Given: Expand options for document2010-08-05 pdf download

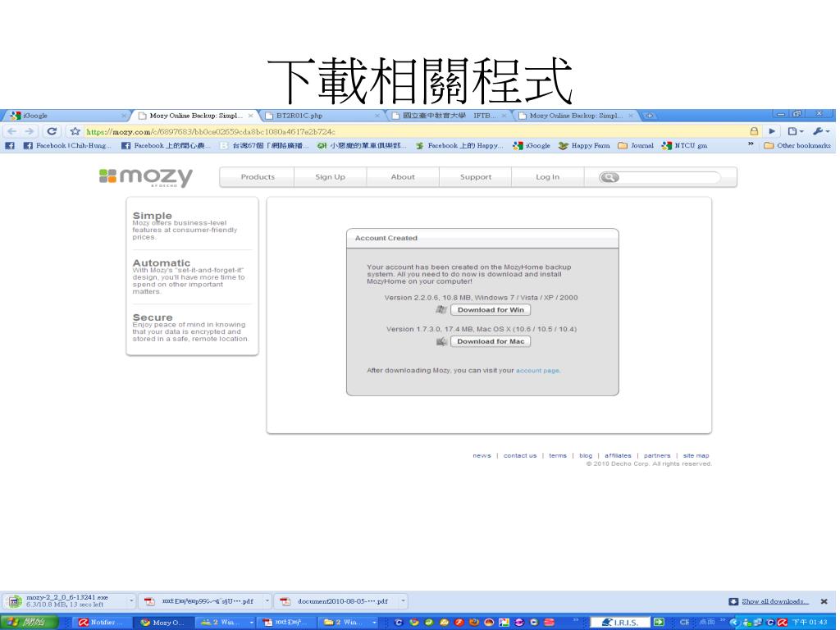Looking at the screenshot, I should (403, 601).
